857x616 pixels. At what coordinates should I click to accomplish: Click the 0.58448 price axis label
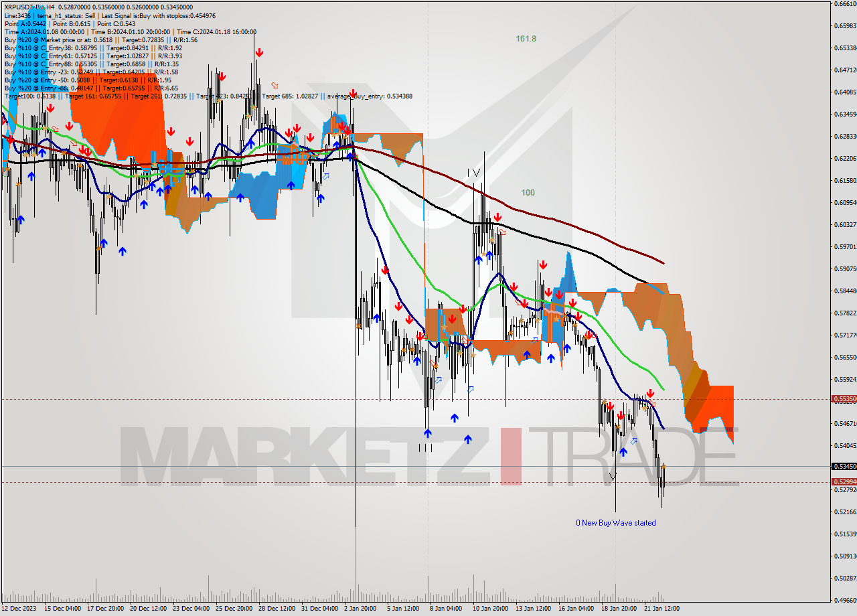[x=844, y=291]
